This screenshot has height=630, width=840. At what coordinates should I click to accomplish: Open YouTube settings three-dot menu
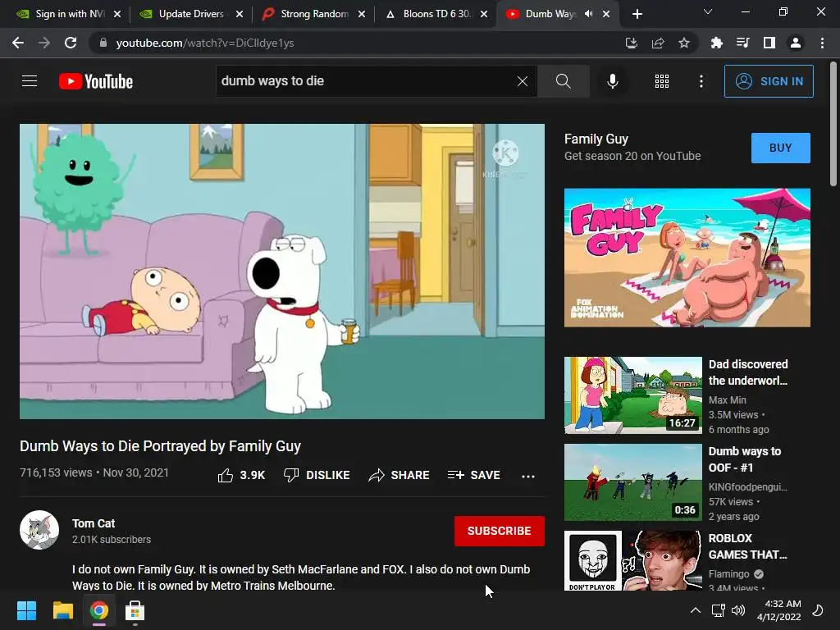[701, 81]
